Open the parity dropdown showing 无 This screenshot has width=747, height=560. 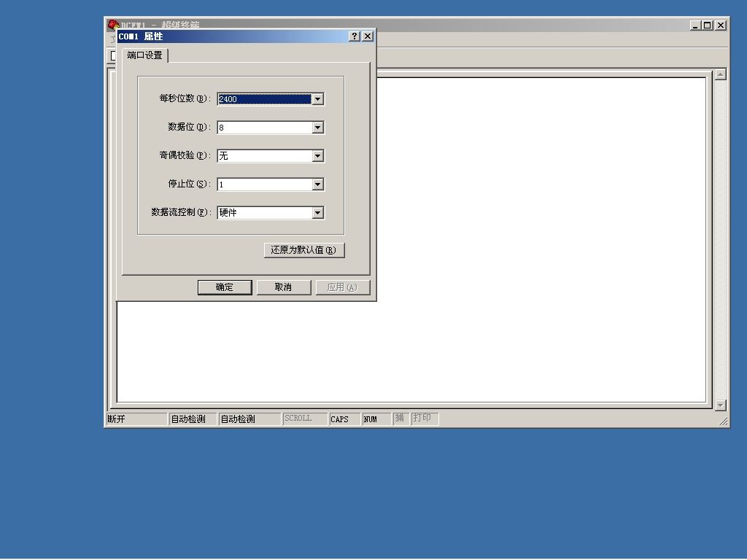(x=318, y=156)
